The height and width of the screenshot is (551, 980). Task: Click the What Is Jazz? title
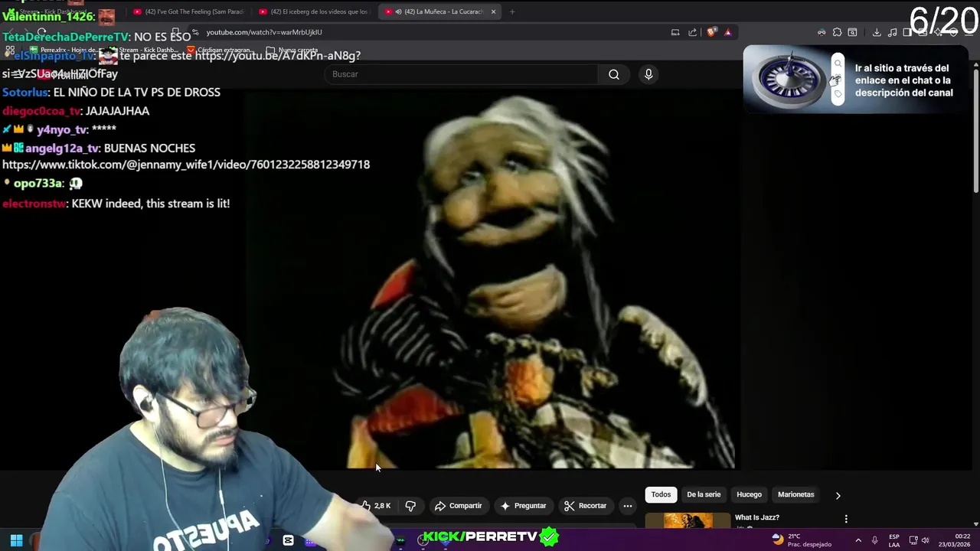coord(757,518)
